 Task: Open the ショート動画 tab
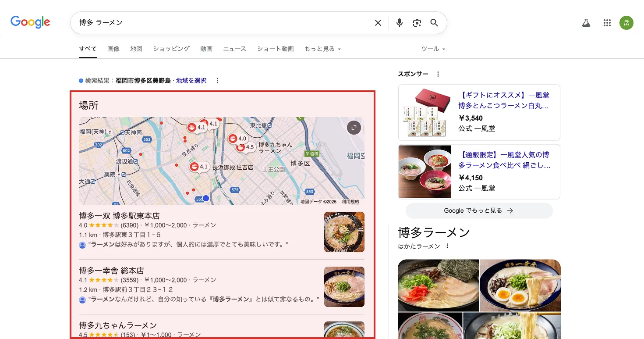click(276, 49)
